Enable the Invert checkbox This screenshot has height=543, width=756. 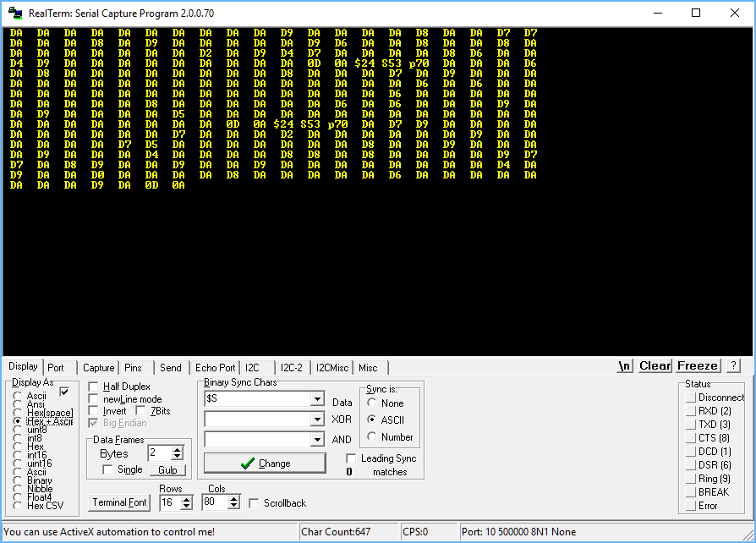click(92, 410)
